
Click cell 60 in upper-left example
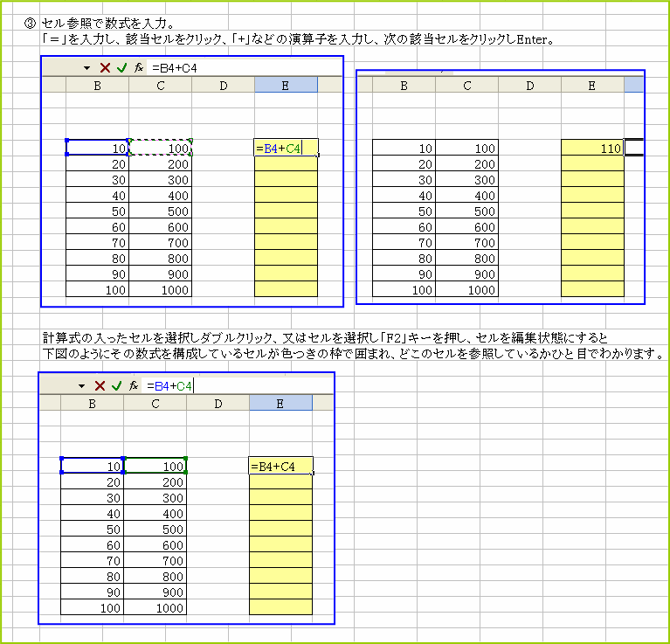tap(98, 226)
